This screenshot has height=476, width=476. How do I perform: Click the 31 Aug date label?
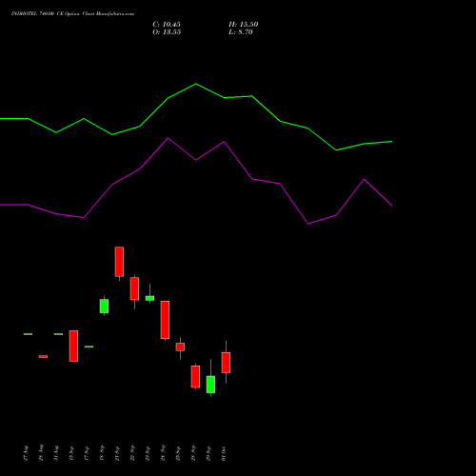(56, 453)
